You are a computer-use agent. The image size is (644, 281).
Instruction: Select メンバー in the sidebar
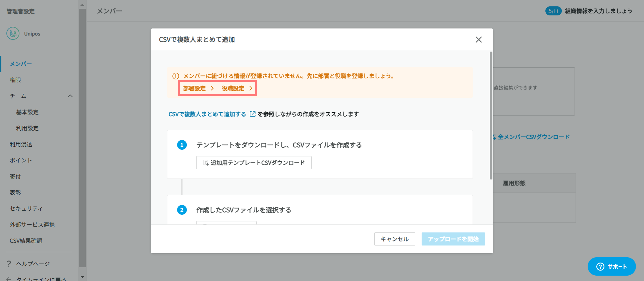click(21, 64)
